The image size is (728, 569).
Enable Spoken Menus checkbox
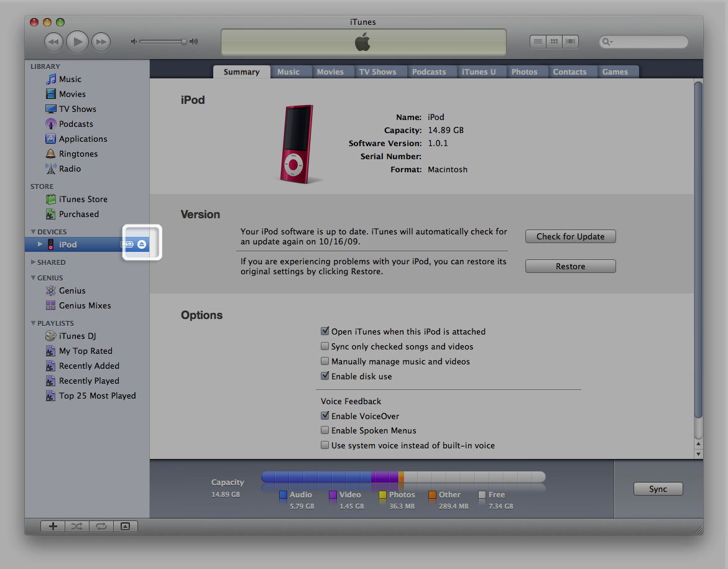(325, 430)
